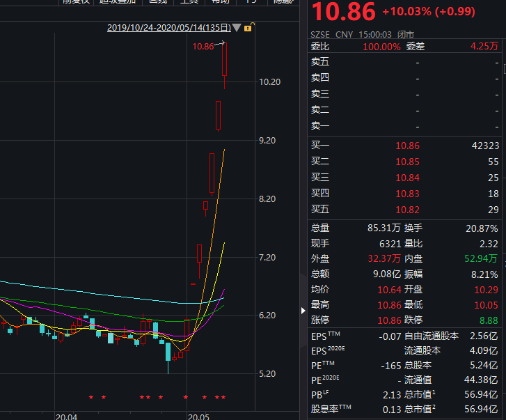Select the 买五 bid price 10.82
This screenshot has width=506, height=420.
[x=407, y=210]
